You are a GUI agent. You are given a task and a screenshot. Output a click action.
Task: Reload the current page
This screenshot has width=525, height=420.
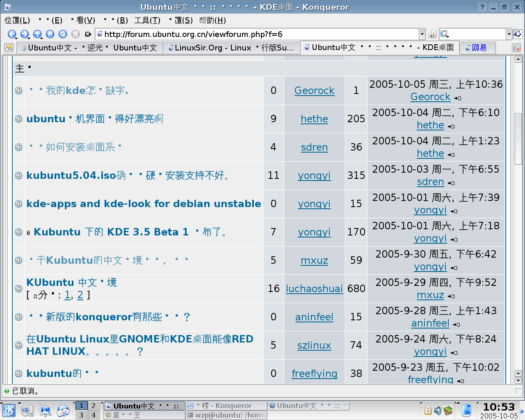[63, 34]
